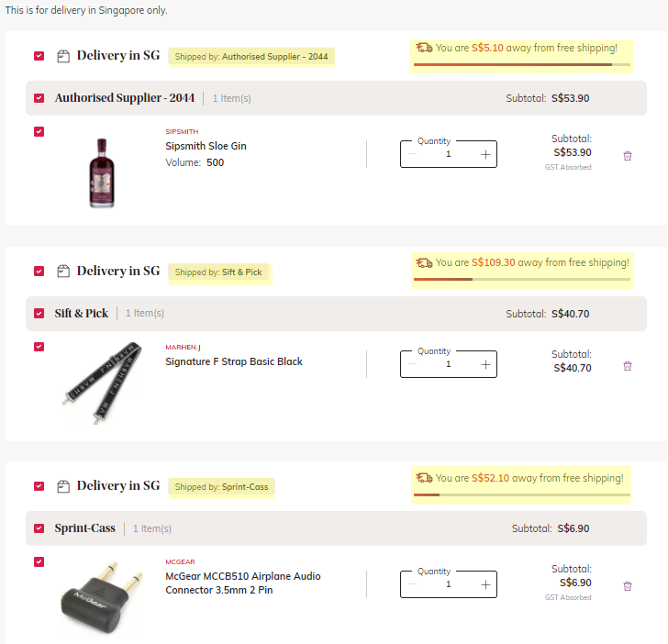The image size is (668, 644).
Task: Increase Sipsmith Sloe Gin quantity with plus
Action: coord(485,155)
